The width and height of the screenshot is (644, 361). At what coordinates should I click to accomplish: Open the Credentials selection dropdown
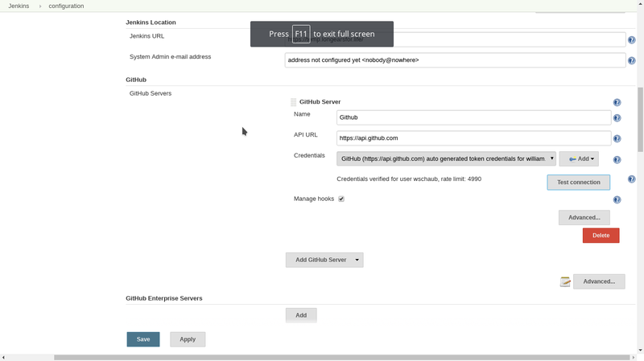point(447,158)
